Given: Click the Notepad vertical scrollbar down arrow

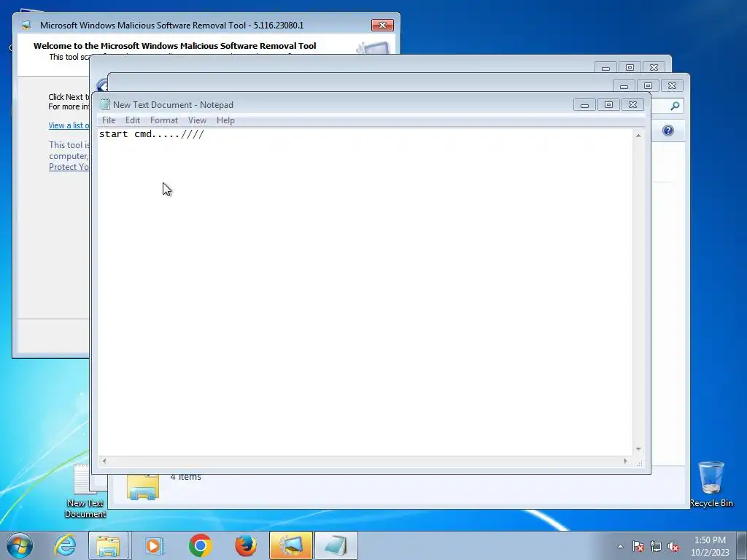Looking at the screenshot, I should point(638,449).
